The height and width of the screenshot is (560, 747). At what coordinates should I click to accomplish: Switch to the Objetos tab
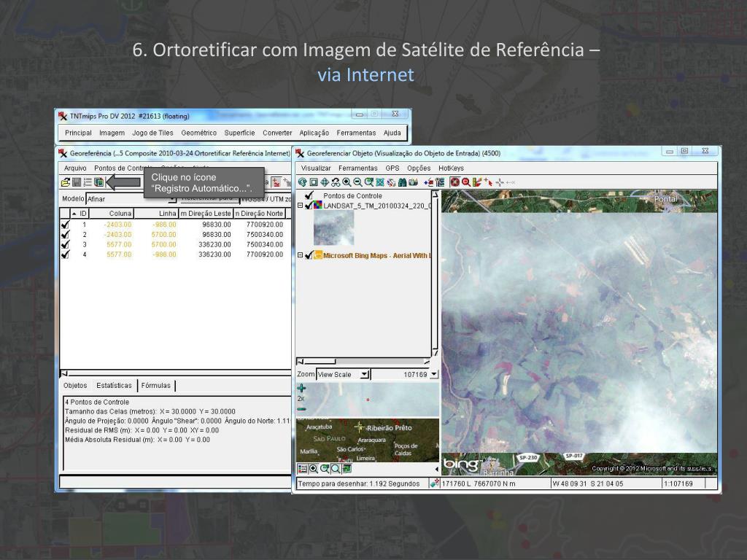click(x=75, y=385)
